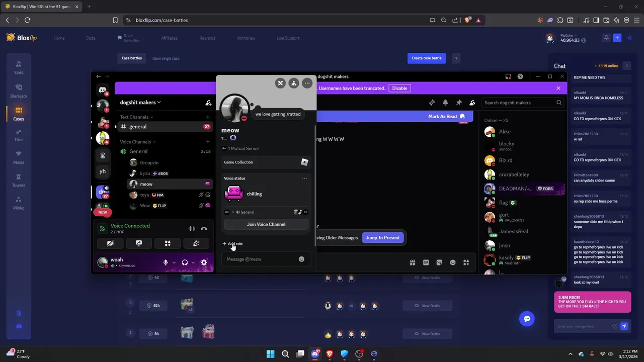Expand dogshit makers server dropdown
Viewport: 644px width, 362px height.
click(140, 103)
